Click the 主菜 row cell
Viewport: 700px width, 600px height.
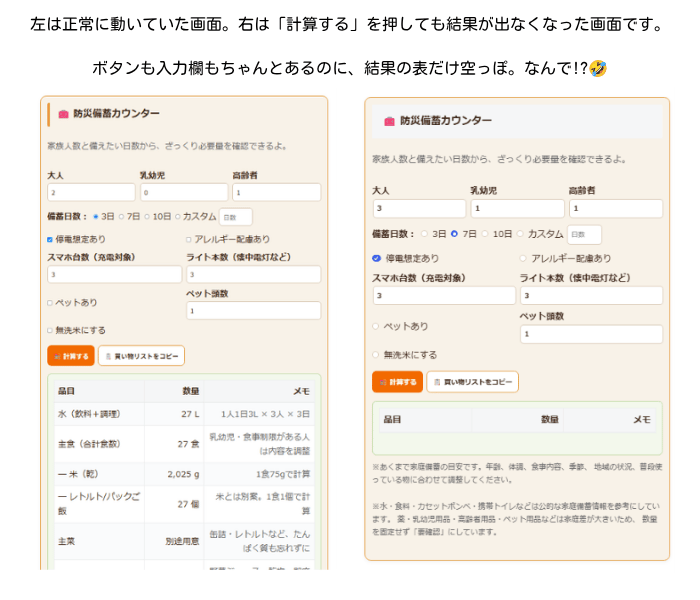99,541
